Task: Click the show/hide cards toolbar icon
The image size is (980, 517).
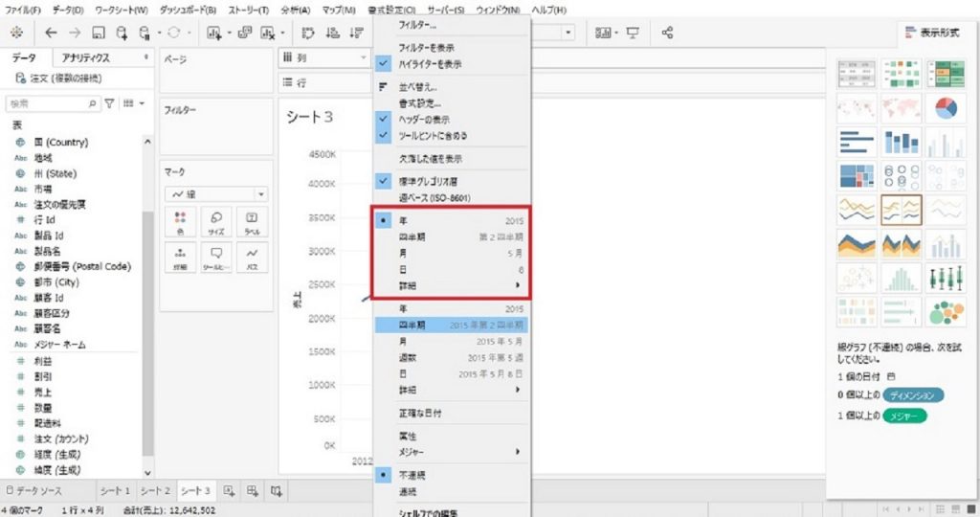Action: tap(603, 33)
